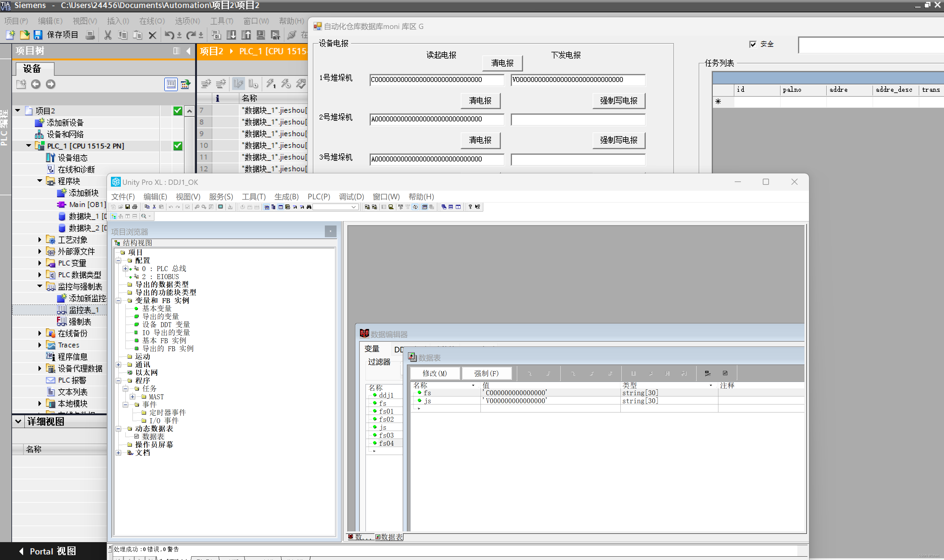Click the print icon in TIA Portal toolbar
This screenshot has height=560, width=944.
(x=91, y=35)
